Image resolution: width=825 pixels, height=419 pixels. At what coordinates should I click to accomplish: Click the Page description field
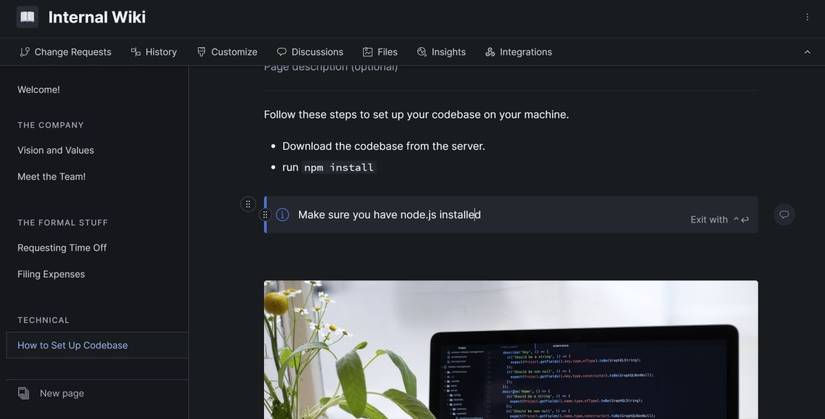pos(330,68)
